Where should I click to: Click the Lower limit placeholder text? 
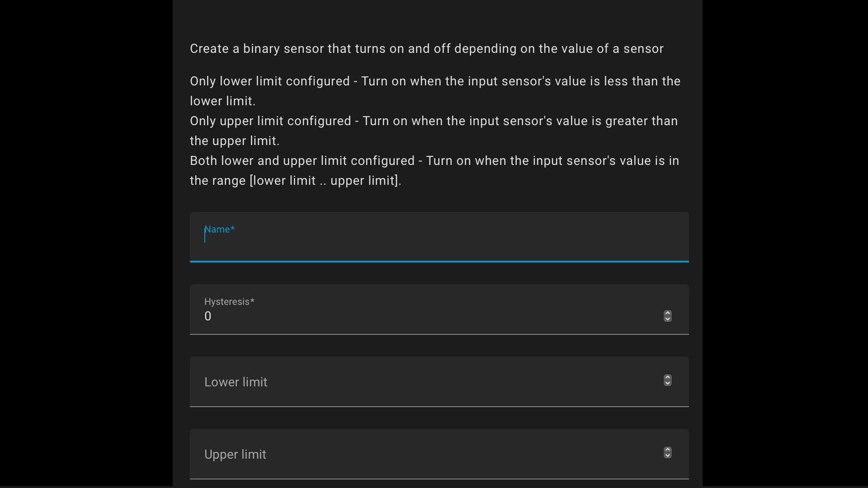pyautogui.click(x=236, y=382)
